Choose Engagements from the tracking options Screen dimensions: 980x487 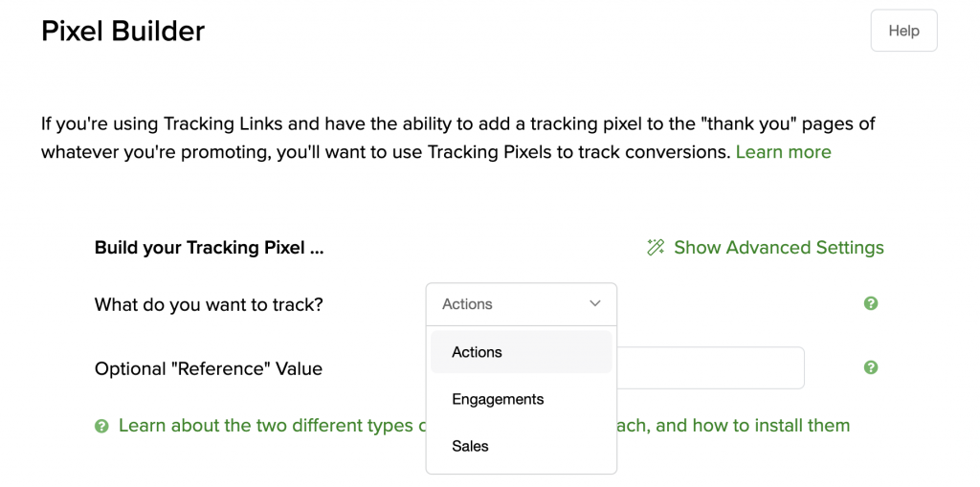(498, 399)
